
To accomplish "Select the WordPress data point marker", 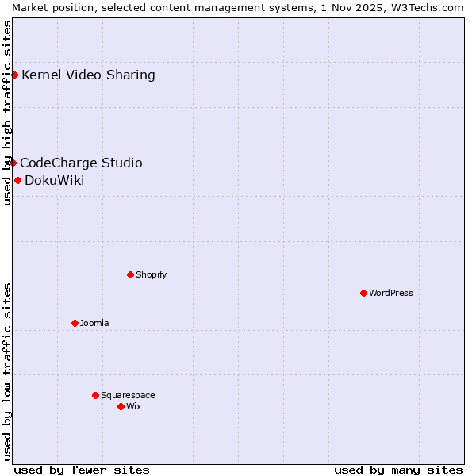I will [363, 293].
